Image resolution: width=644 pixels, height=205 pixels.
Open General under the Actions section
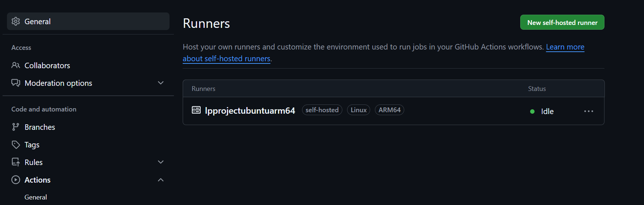click(x=36, y=197)
